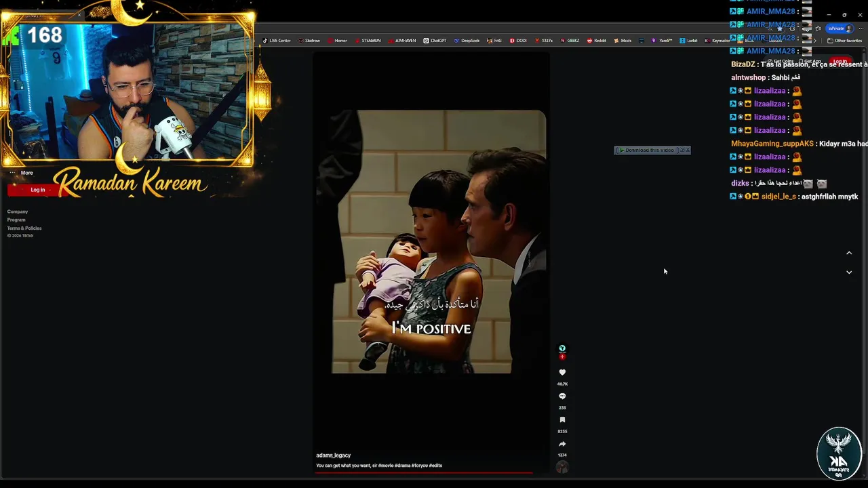Viewport: 868px width, 488px height.
Task: Open the DeepSeek bookmark
Action: [467, 41]
